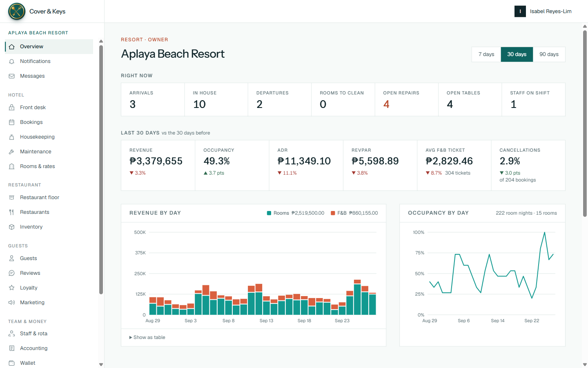588x368 pixels.
Task: Expand the Show as table disclosure
Action: (147, 337)
